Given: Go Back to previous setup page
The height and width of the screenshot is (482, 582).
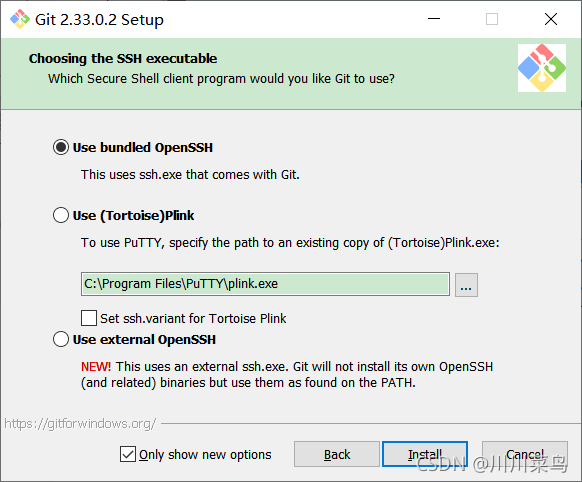Looking at the screenshot, I should pos(337,454).
